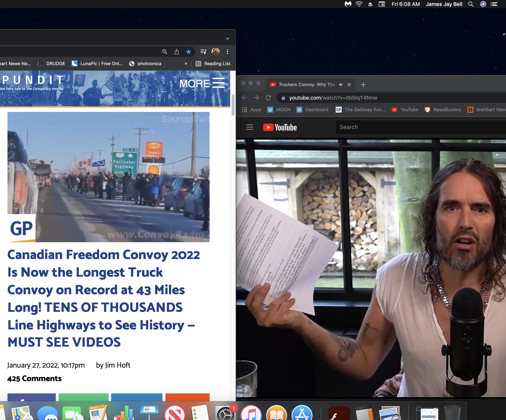The image size is (506, 420).
Task: Reload the YouTube page
Action: pyautogui.click(x=268, y=98)
